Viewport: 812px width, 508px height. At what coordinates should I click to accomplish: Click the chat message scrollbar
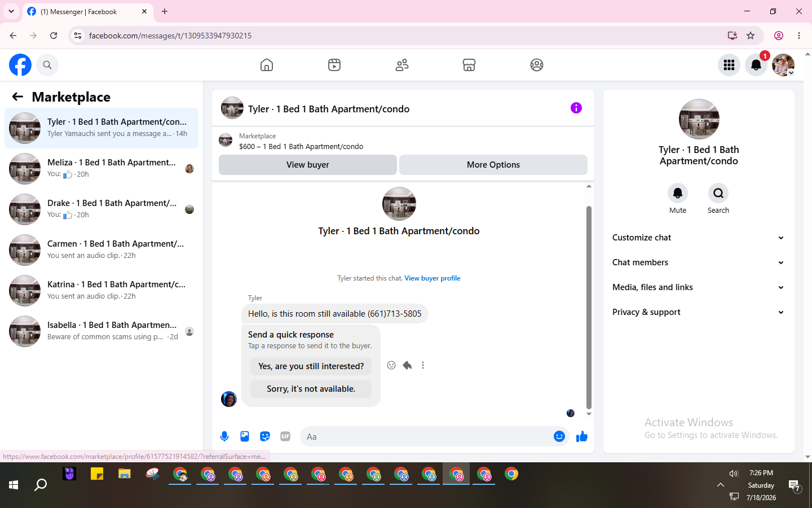589,308
